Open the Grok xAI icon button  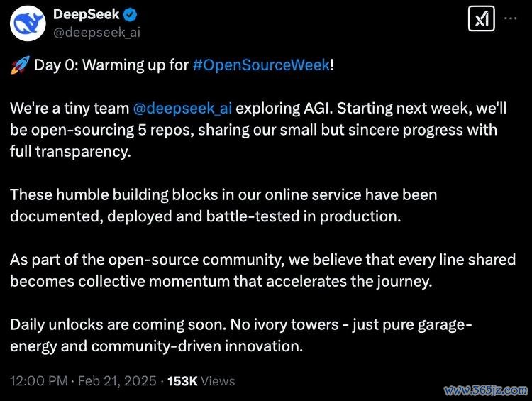click(x=482, y=18)
